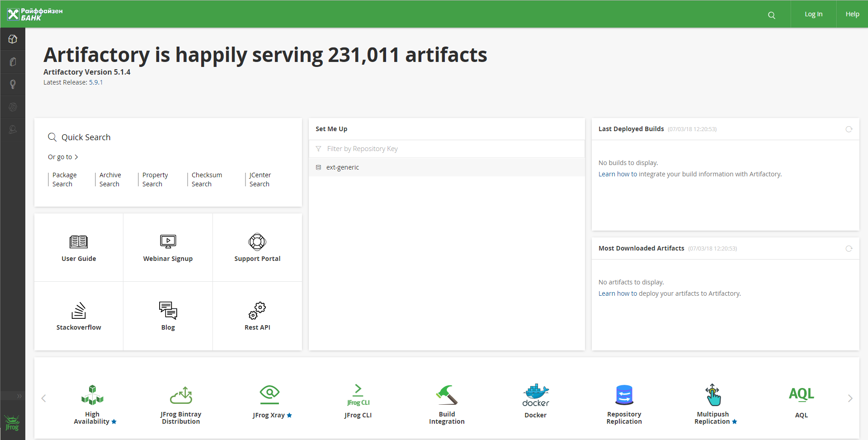Open Build Integration hammer icon
This screenshot has width=868, height=440.
point(447,395)
